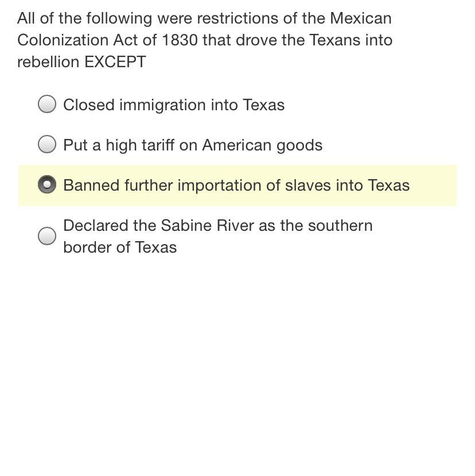This screenshot has width=475, height=476.
Task: Choose the "Put a high tariff" radio button
Action: coord(47,144)
